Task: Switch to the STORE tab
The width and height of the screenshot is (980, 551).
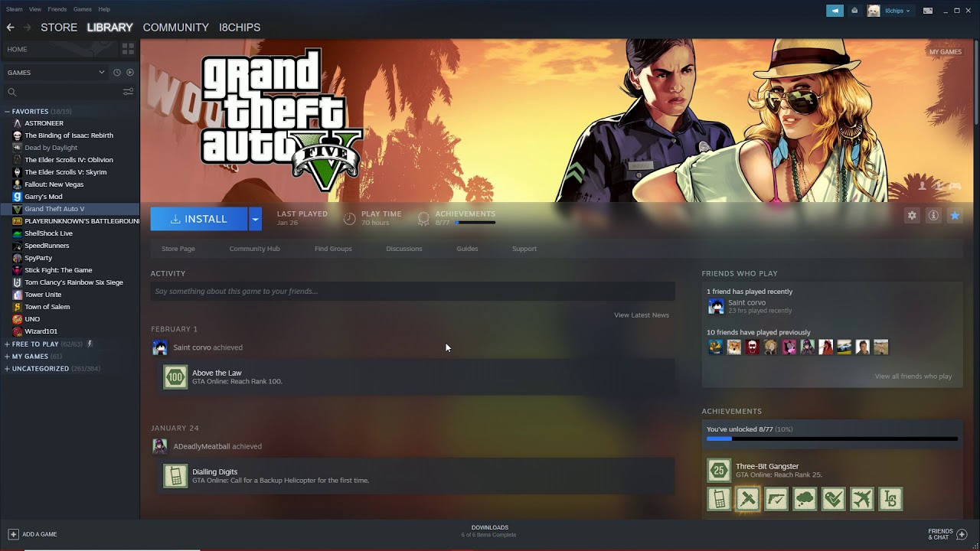Action: [x=59, y=27]
